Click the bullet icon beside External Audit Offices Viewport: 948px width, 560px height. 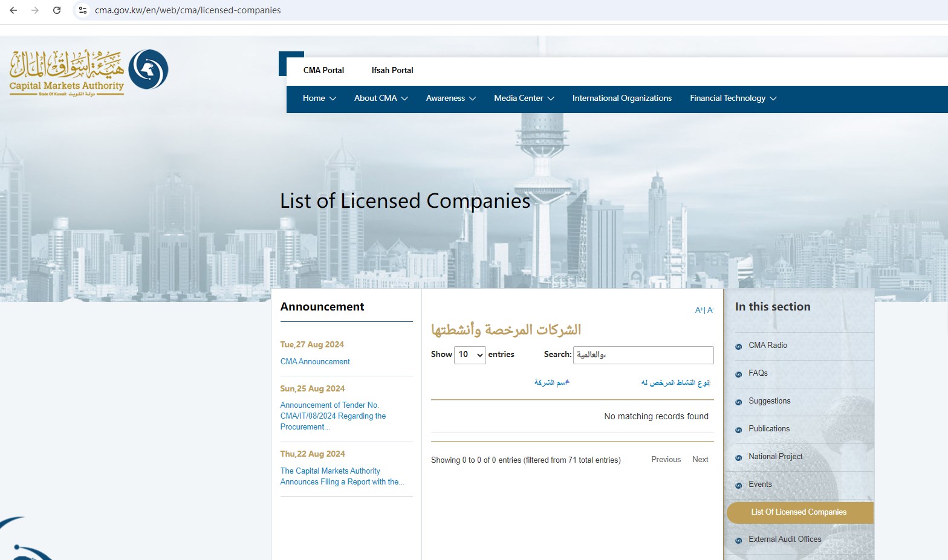pos(738,540)
